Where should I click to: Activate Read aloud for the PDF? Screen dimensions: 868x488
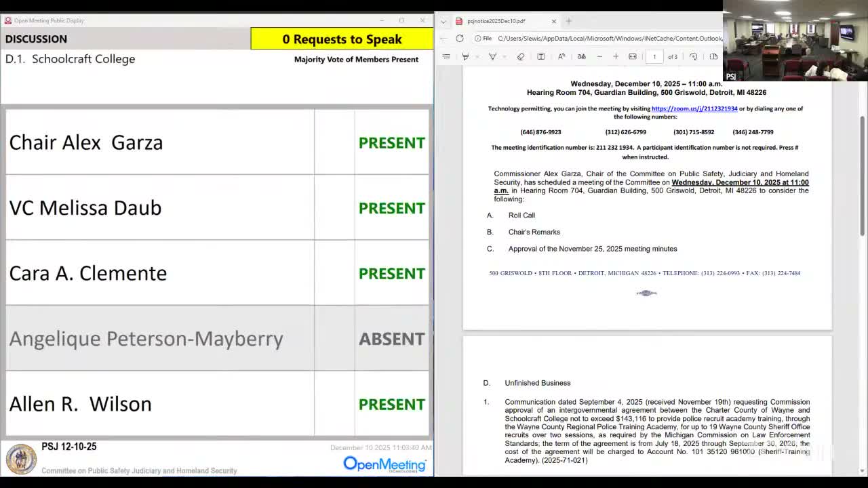561,56
